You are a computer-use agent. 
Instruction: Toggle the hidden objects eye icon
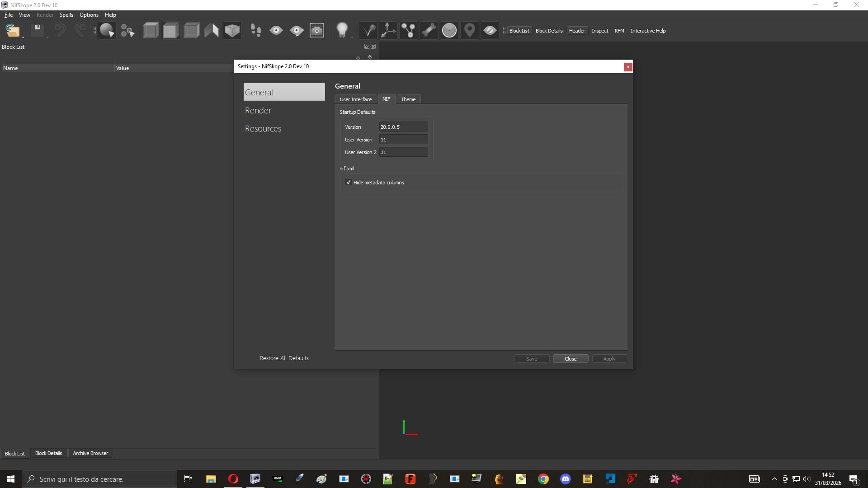[x=490, y=31]
